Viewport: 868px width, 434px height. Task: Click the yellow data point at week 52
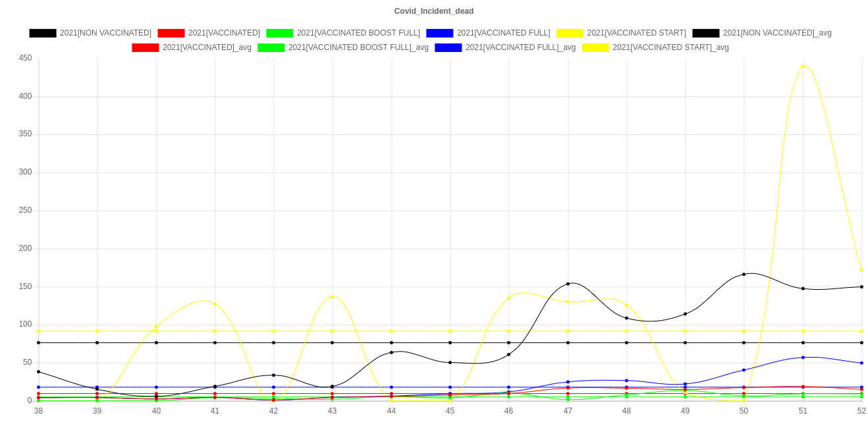coord(861,270)
